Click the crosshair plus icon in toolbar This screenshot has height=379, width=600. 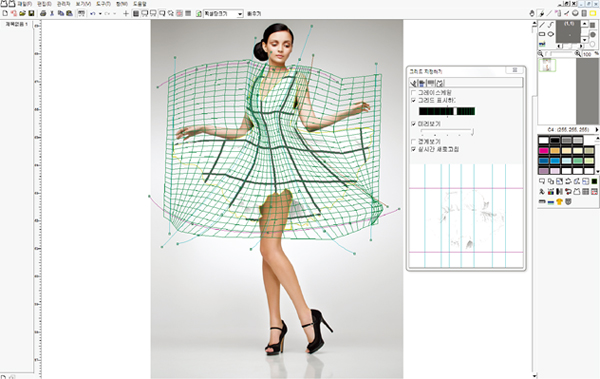(x=126, y=13)
